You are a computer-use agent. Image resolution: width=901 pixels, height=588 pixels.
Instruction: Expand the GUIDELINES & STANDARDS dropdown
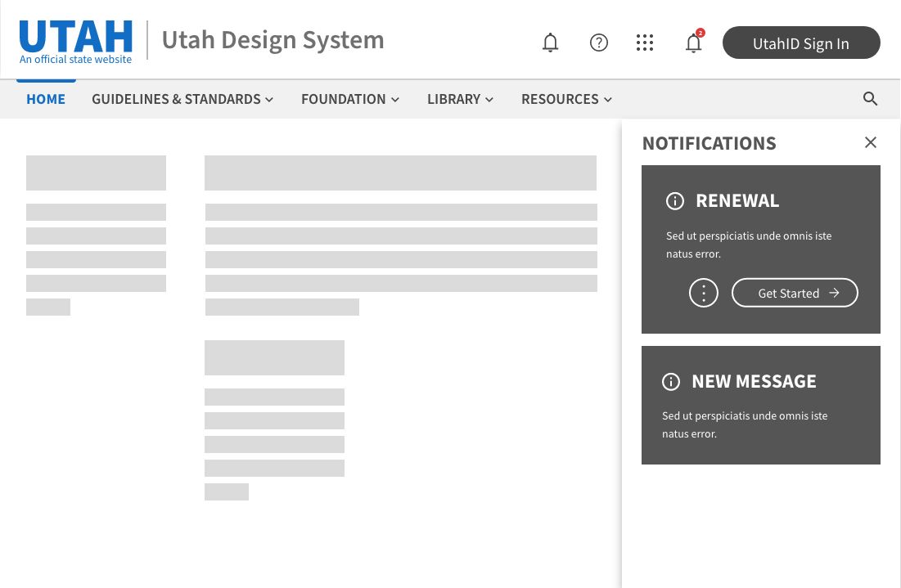[x=182, y=99]
